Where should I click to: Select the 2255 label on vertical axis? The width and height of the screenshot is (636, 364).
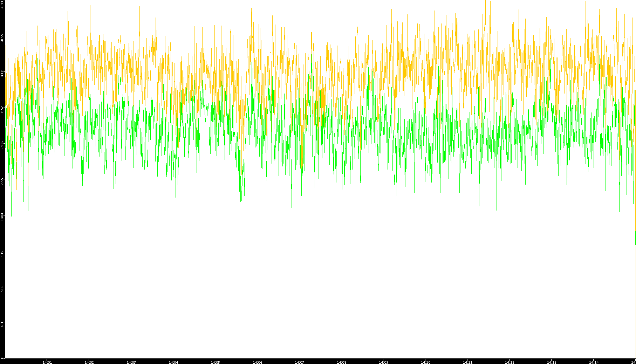point(2,181)
